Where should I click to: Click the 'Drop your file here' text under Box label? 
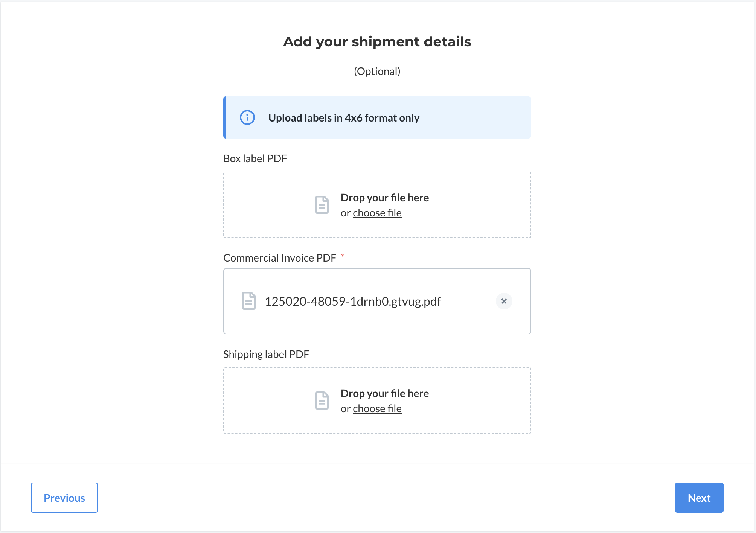point(385,198)
